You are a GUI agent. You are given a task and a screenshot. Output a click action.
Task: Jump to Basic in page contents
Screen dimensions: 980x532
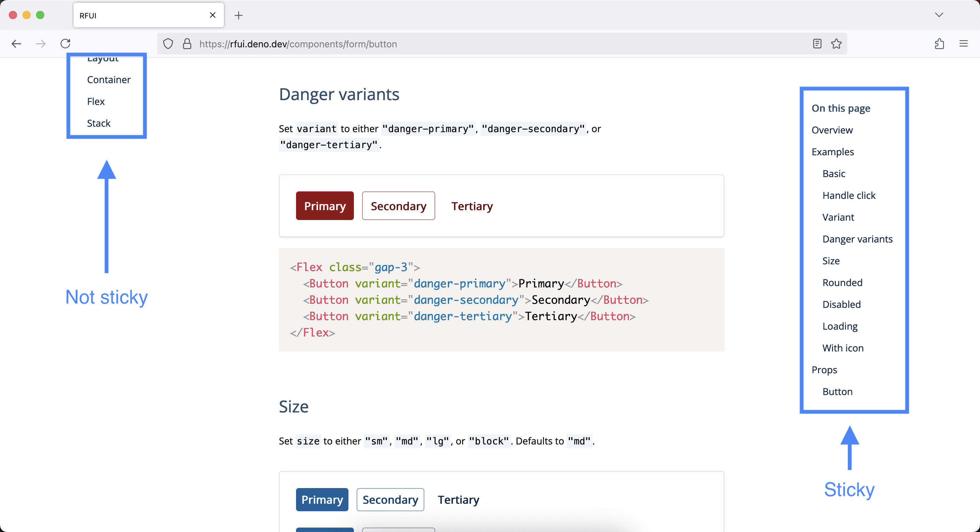[834, 173]
